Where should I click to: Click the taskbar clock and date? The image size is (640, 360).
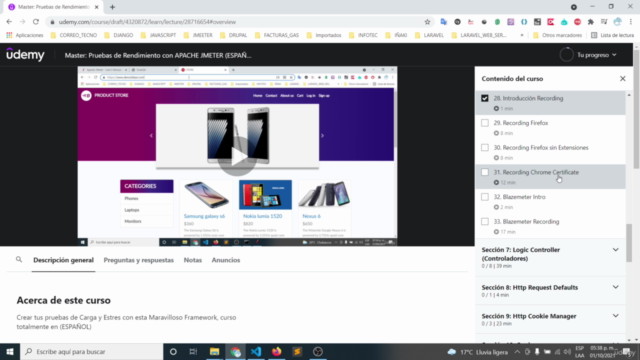click(x=602, y=352)
